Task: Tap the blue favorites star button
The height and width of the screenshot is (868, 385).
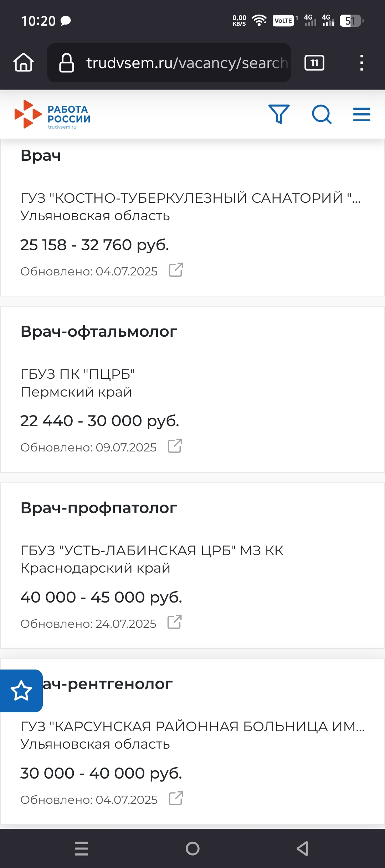Action: tap(21, 691)
